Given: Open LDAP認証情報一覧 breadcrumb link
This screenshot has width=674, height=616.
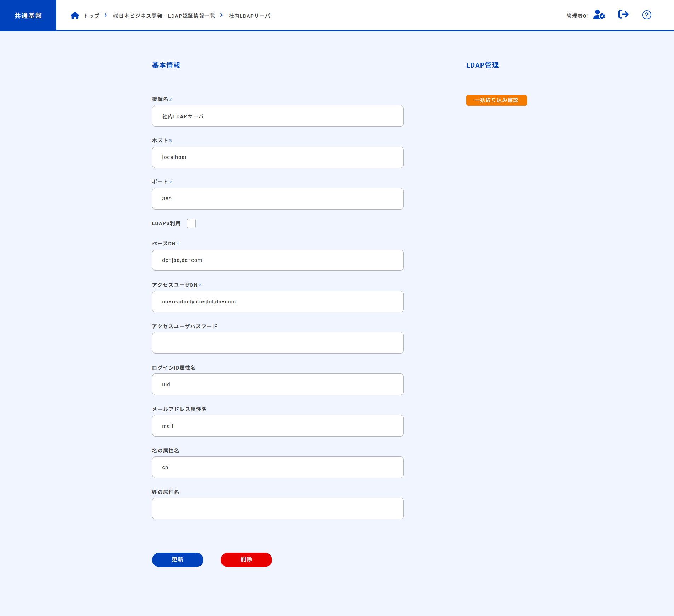Looking at the screenshot, I should pyautogui.click(x=164, y=16).
